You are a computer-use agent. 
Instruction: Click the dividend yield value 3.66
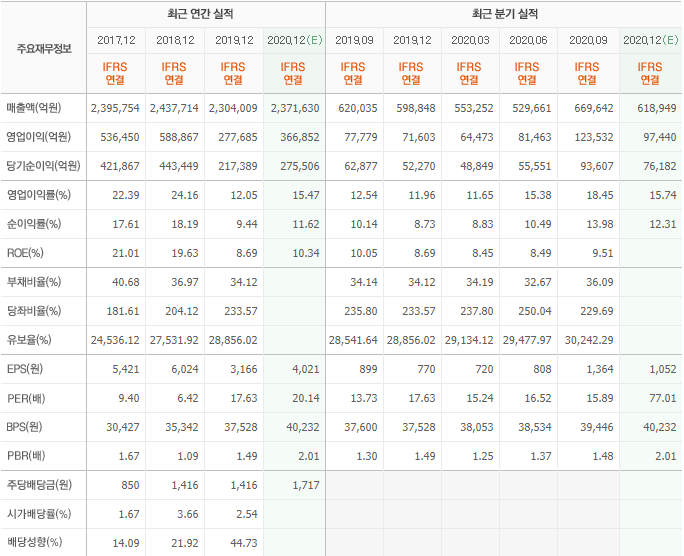click(188, 514)
